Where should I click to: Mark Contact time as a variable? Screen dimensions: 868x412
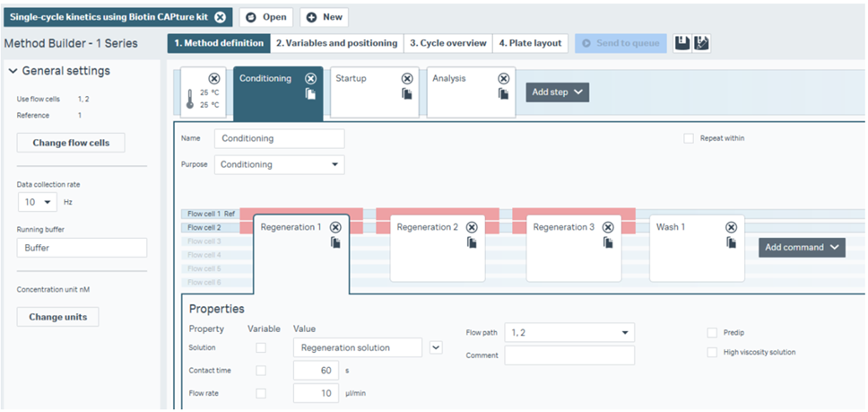[262, 370]
